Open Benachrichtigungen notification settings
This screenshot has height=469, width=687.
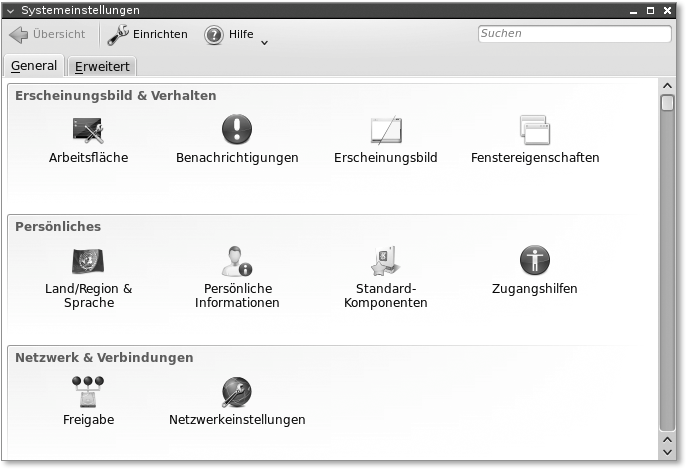237,130
